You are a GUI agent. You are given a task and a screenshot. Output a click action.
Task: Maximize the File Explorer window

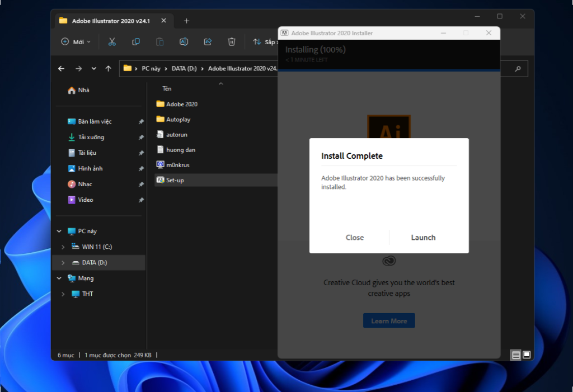500,16
